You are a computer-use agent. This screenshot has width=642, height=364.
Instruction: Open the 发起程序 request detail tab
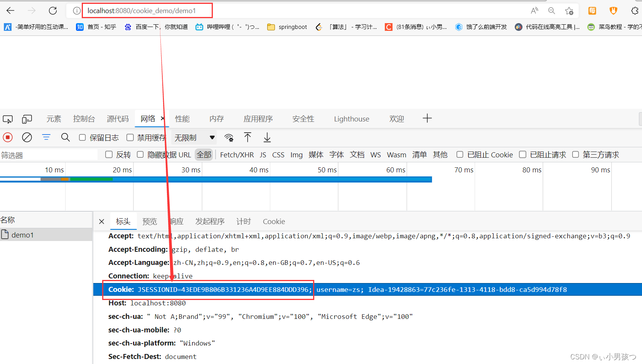210,221
